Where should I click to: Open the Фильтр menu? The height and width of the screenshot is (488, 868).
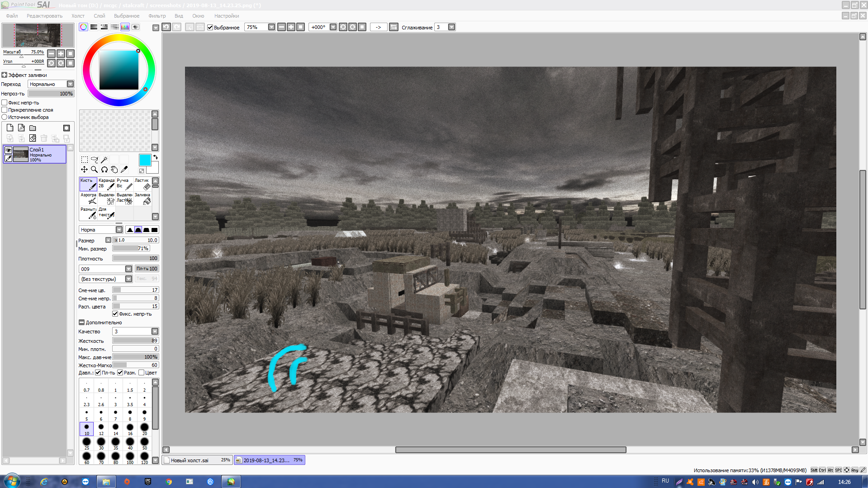[x=157, y=16]
